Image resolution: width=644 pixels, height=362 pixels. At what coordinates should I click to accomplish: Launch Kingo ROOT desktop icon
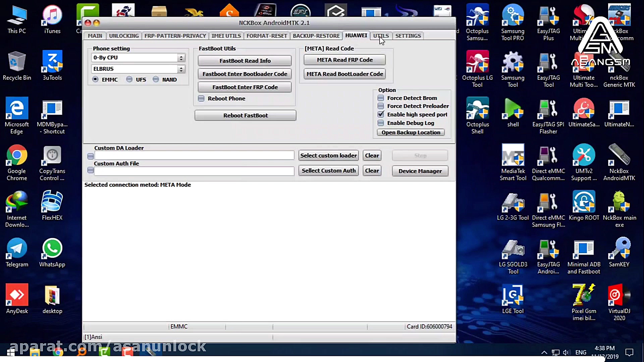pyautogui.click(x=584, y=206)
